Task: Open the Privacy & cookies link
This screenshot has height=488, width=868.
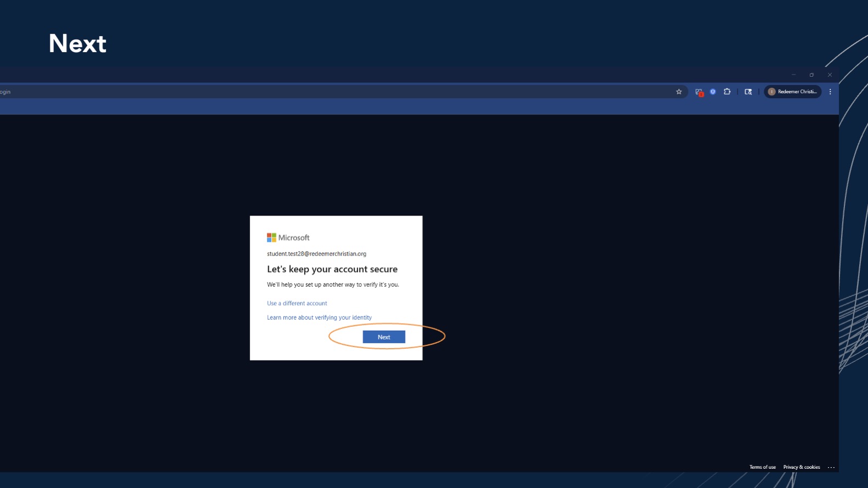Action: pos(802,467)
